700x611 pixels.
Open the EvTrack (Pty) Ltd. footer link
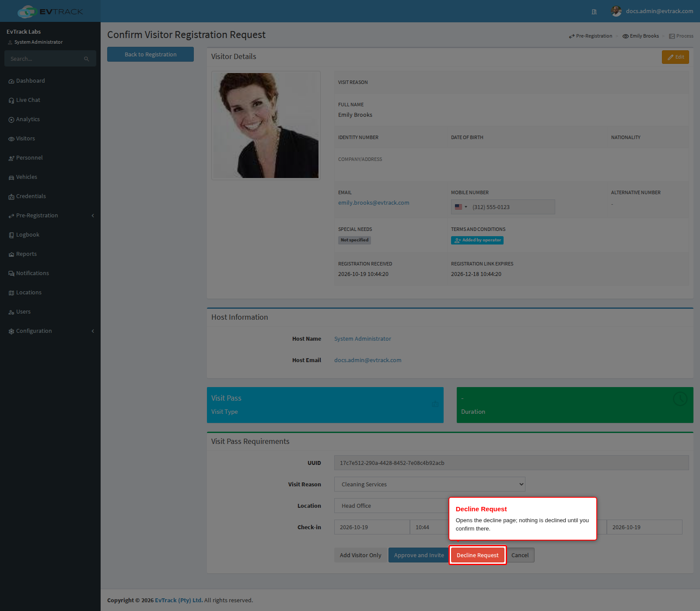pyautogui.click(x=179, y=601)
